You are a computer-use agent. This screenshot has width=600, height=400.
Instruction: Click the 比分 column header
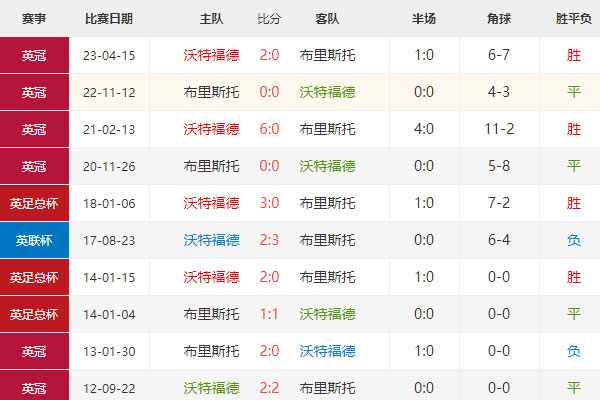(269, 19)
